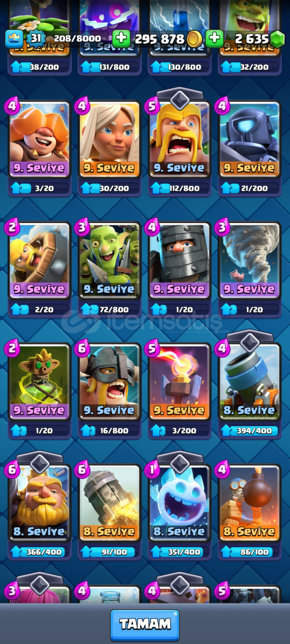
Task: Select the Battle Healer card
Action: [109, 139]
